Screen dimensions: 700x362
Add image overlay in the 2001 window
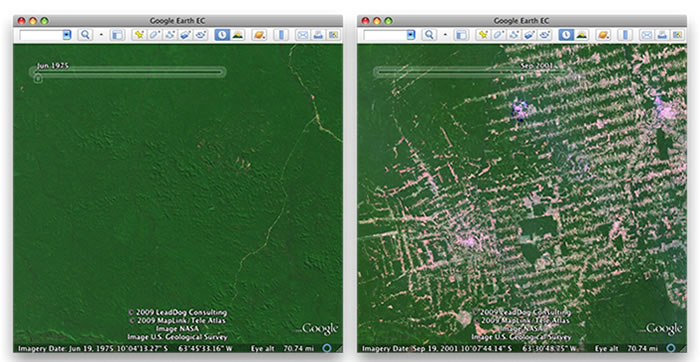pos(529,35)
